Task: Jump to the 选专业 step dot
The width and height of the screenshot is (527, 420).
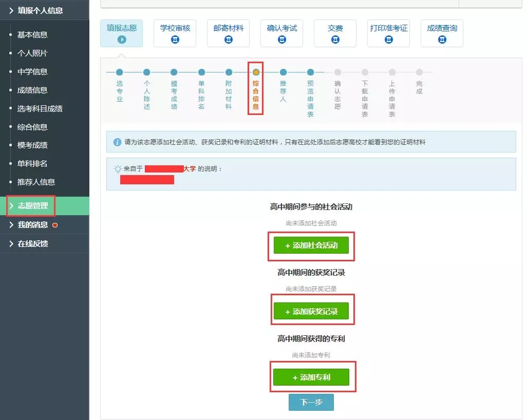Action: tap(120, 72)
